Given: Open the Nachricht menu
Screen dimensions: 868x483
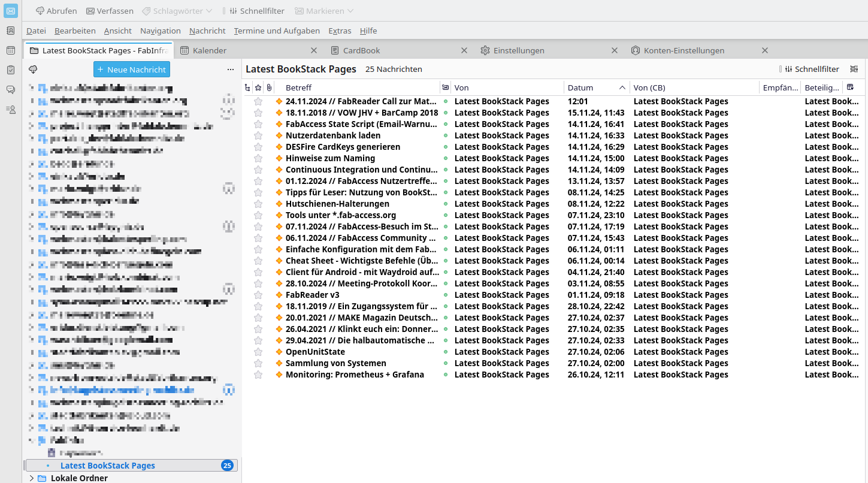Looking at the screenshot, I should click(207, 31).
